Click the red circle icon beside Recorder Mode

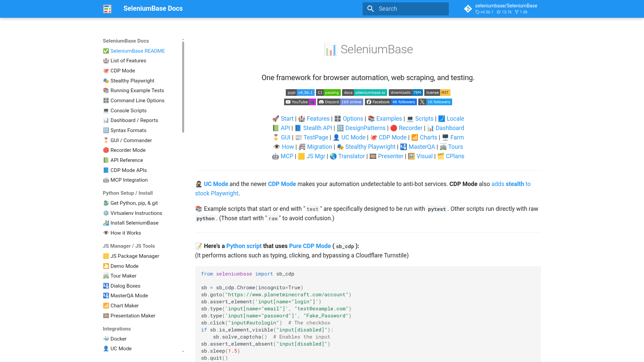coord(106,150)
